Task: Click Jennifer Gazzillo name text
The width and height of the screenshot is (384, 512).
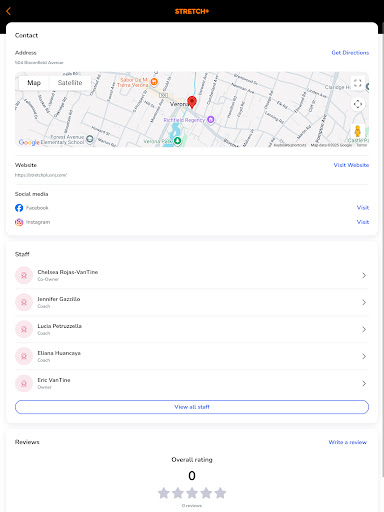Action: pyautogui.click(x=59, y=299)
